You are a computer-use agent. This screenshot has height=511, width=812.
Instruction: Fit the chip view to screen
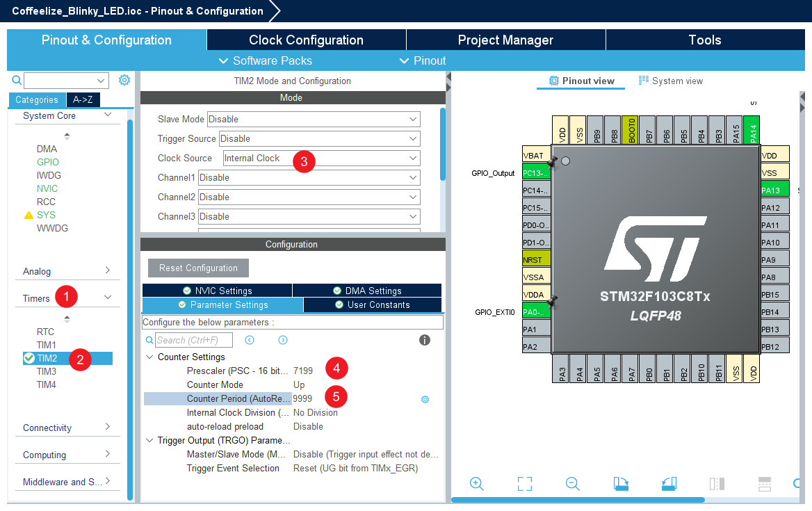coord(525,484)
